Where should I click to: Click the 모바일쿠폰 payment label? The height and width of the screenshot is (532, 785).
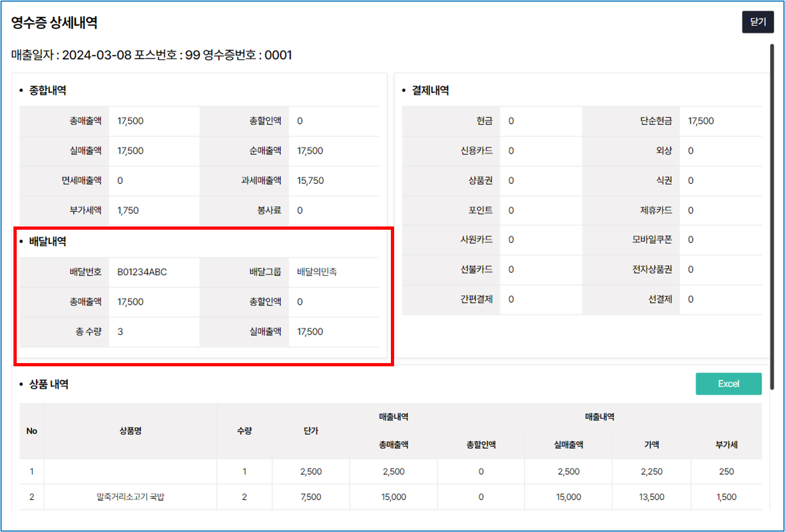click(x=651, y=239)
